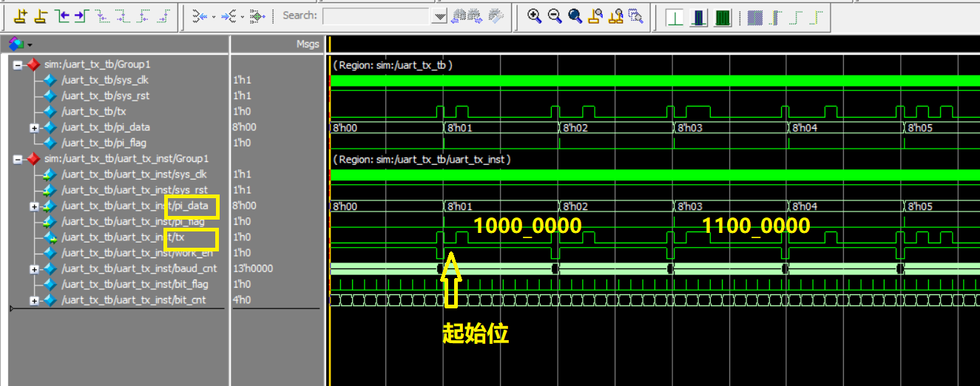Toggle the solid green waveform display-mode button
The height and width of the screenshot is (386, 980).
coord(723,16)
